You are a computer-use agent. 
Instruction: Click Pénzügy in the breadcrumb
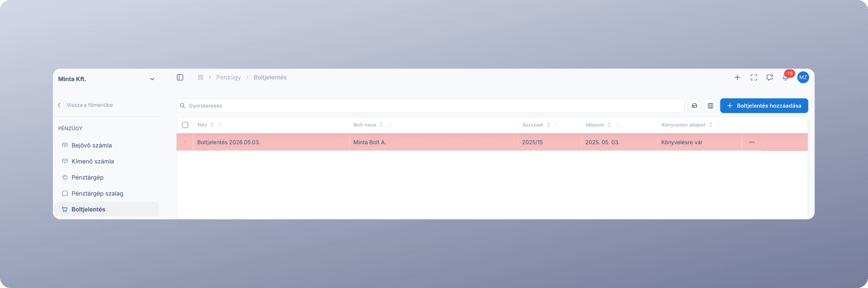click(228, 77)
